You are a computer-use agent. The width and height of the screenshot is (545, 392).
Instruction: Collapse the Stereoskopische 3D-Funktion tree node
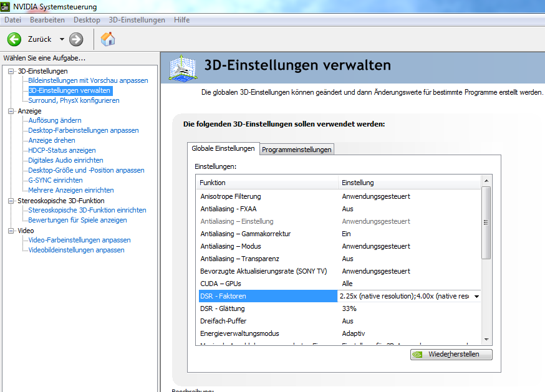[x=11, y=201]
